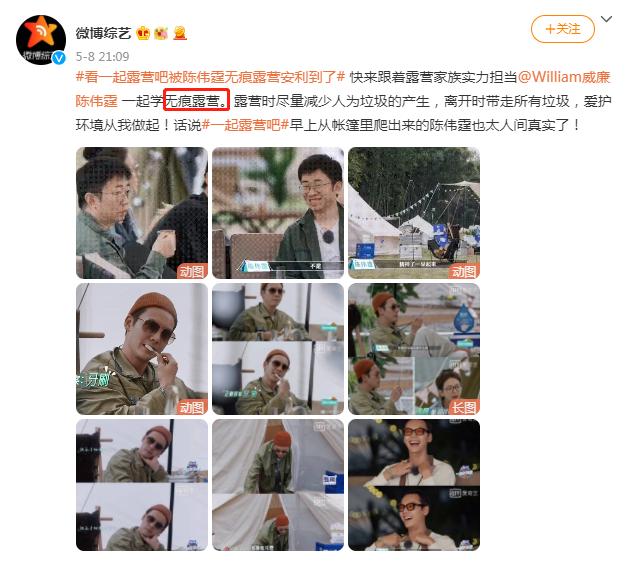Open the GIF of man brushing teeth
Viewport: 626px width, 564px height.
[142, 349]
